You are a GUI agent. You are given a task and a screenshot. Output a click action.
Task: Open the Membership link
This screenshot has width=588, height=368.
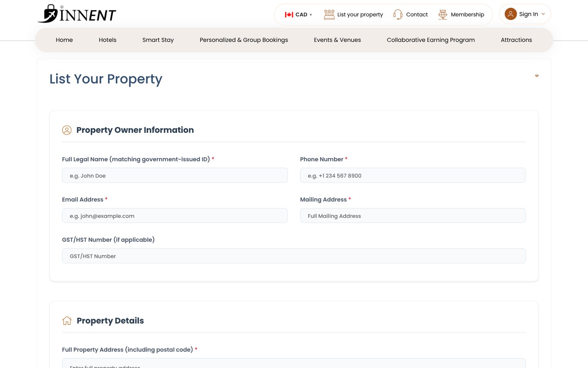[x=467, y=14]
